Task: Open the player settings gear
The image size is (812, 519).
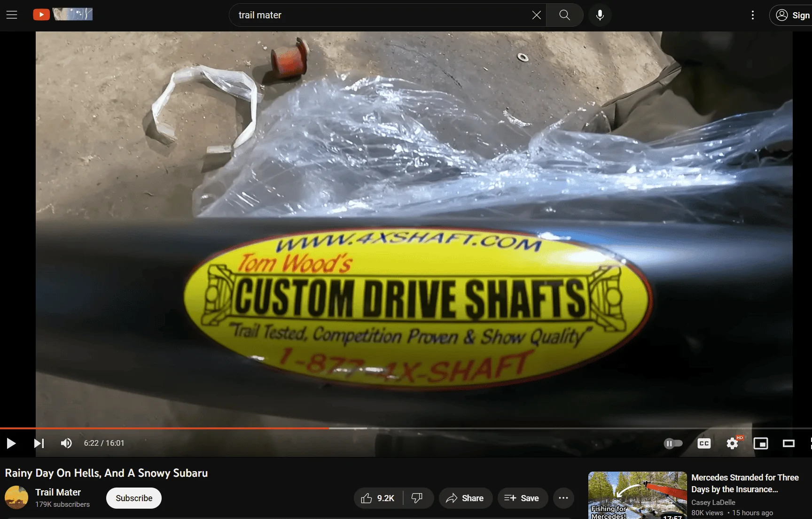Action: (732, 443)
